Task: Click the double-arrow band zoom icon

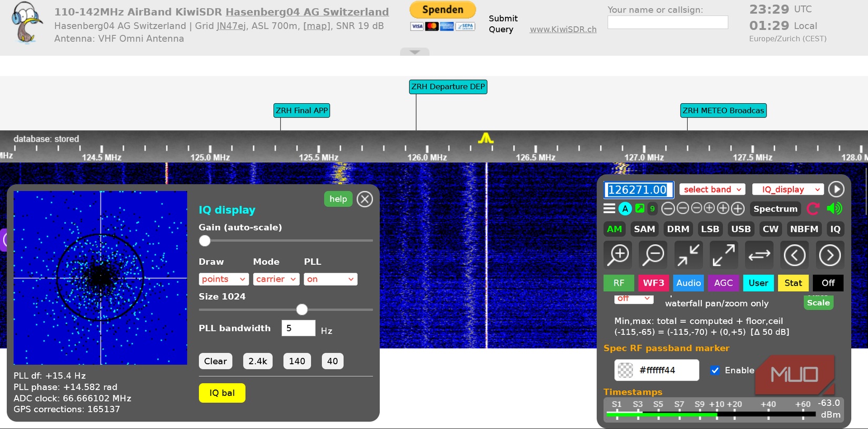Action: click(x=759, y=255)
